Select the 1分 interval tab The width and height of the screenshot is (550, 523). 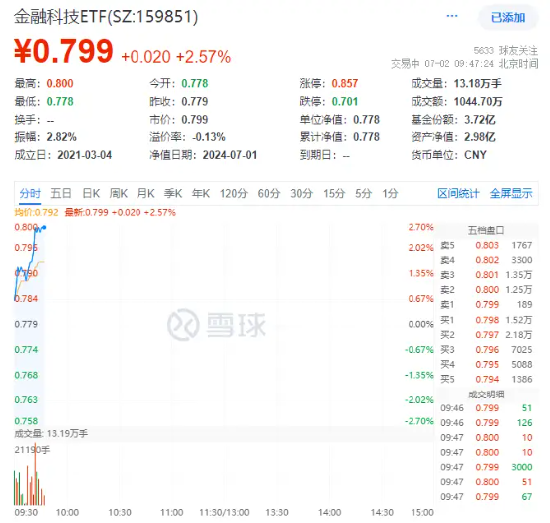click(x=390, y=193)
